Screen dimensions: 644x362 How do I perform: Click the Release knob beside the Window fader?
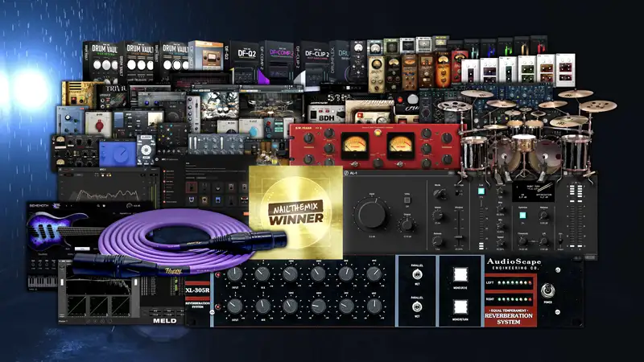[x=438, y=241]
